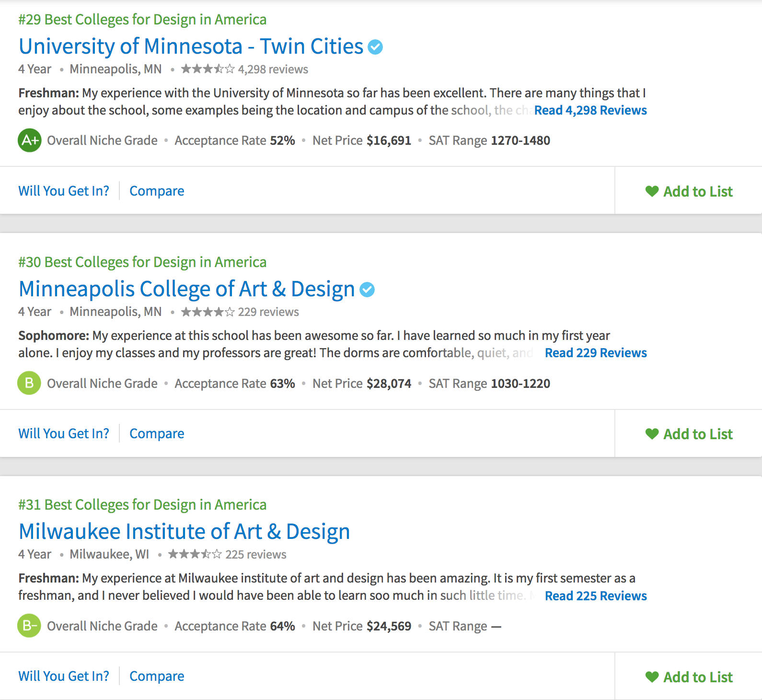Read 4,298 Reviews for University of Minnesota
Screen dimensions: 762x700
click(x=590, y=110)
